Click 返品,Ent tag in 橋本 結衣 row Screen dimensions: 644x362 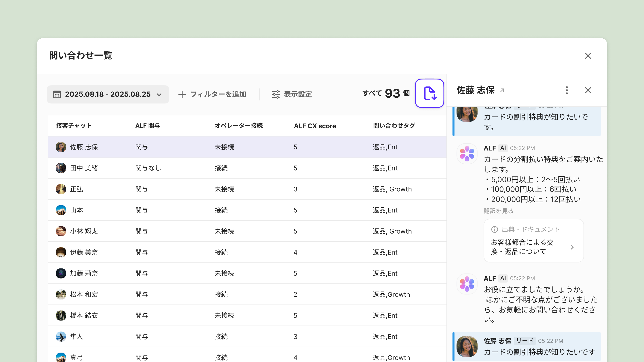385,316
